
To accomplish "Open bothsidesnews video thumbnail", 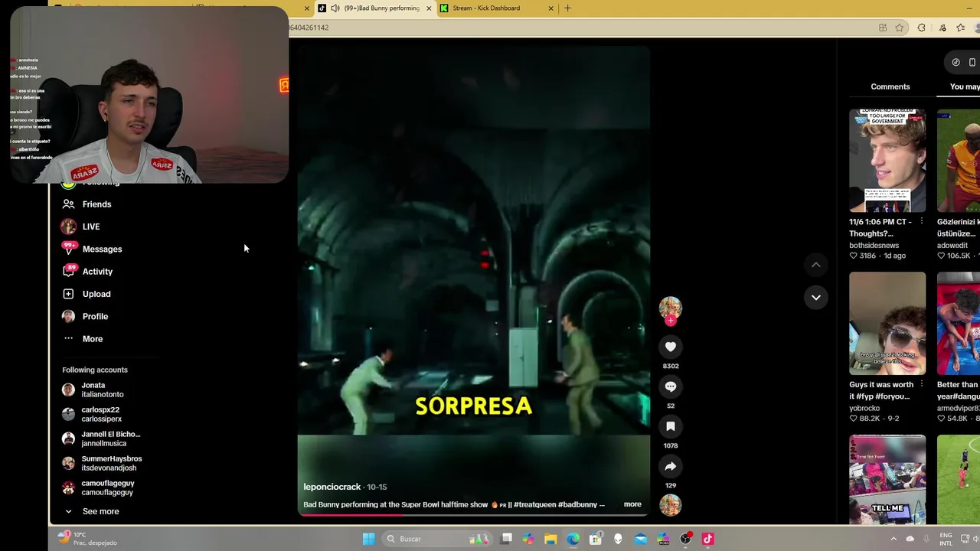I will pyautogui.click(x=887, y=161).
